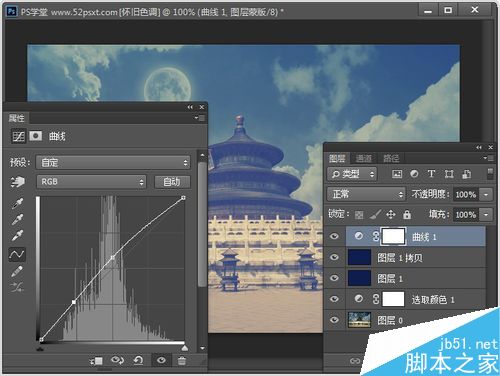Select the 图层 1 拷贝 layer name
This screenshot has width=500, height=376.
[400, 258]
